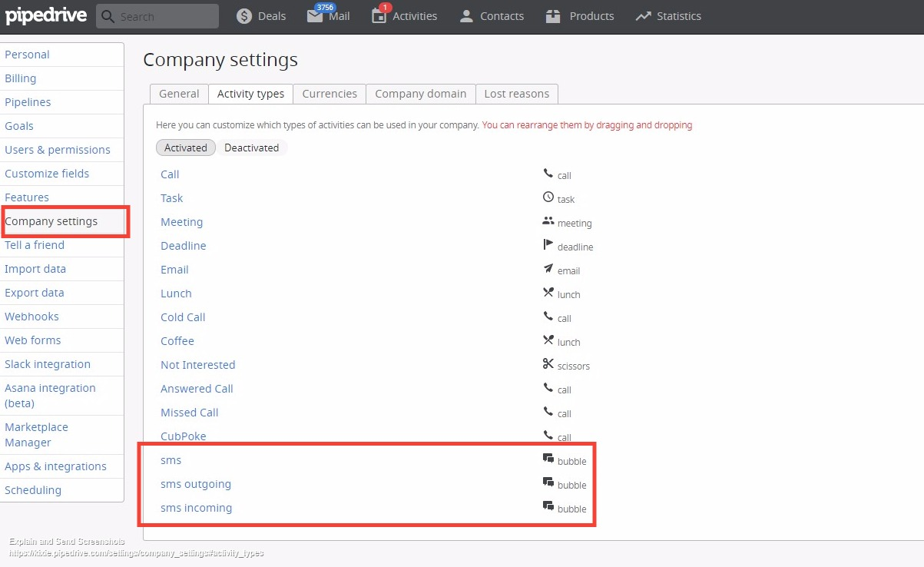Go to Goals settings
The width and height of the screenshot is (924, 567).
[19, 126]
